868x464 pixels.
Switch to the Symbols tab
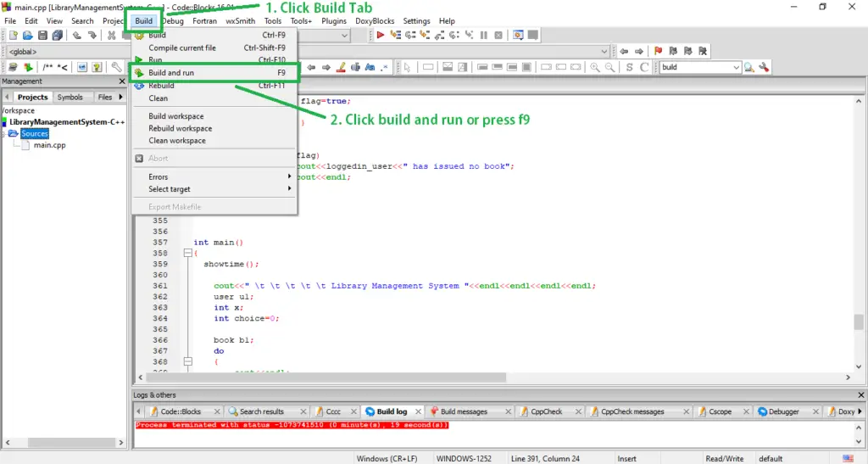tap(70, 97)
